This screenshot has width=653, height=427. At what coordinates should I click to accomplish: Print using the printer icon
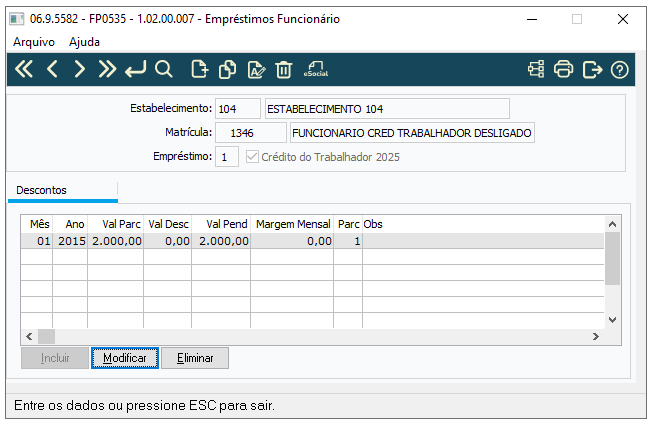(x=563, y=69)
